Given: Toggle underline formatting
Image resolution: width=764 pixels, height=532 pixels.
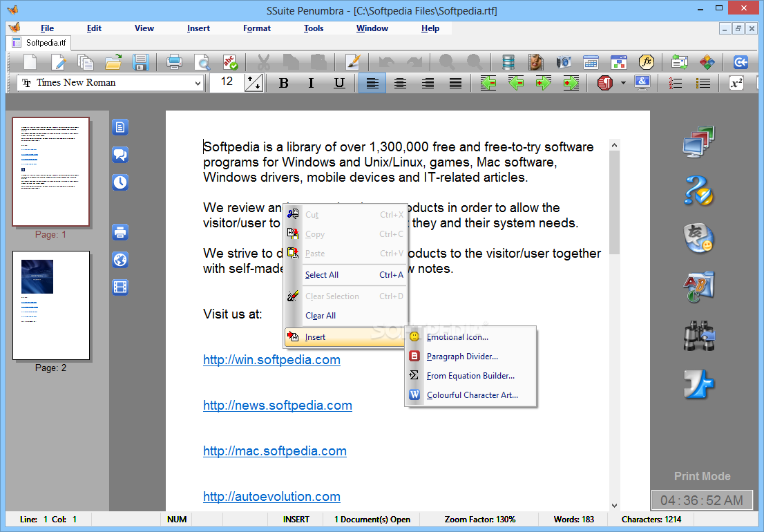Looking at the screenshot, I should 339,83.
